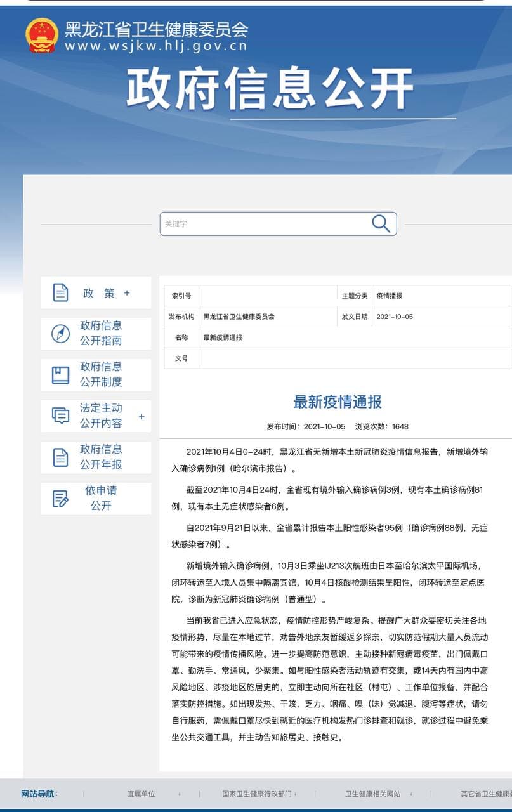Click the magnifier search icon
The height and width of the screenshot is (812, 512).
pos(381,223)
